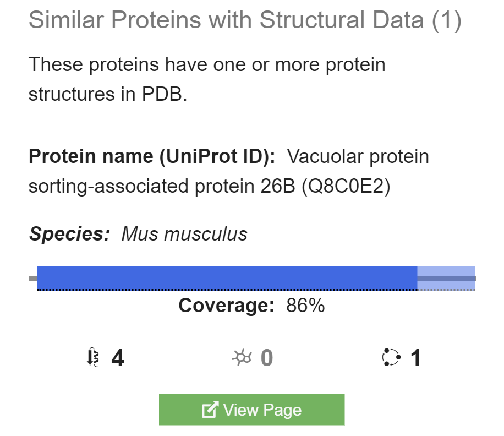Viewport: 504px width, 436px height.
Task: Select the Mus musculus species name
Action: pyautogui.click(x=184, y=234)
